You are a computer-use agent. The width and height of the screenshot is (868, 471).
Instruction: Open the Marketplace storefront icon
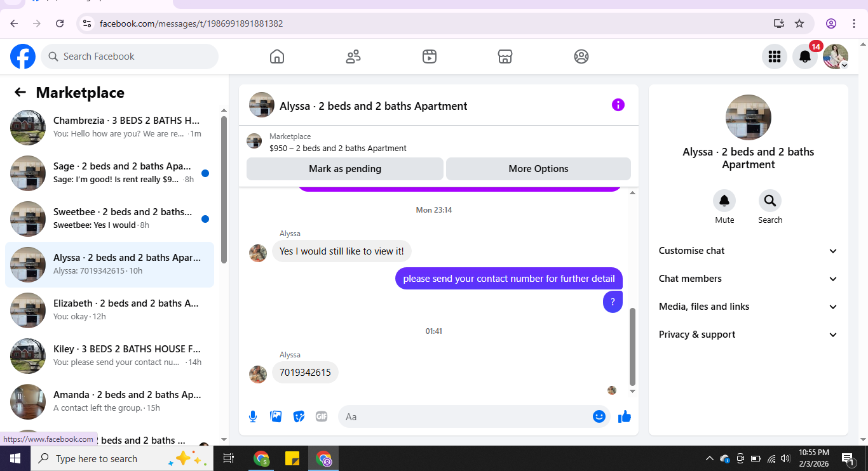tap(505, 56)
